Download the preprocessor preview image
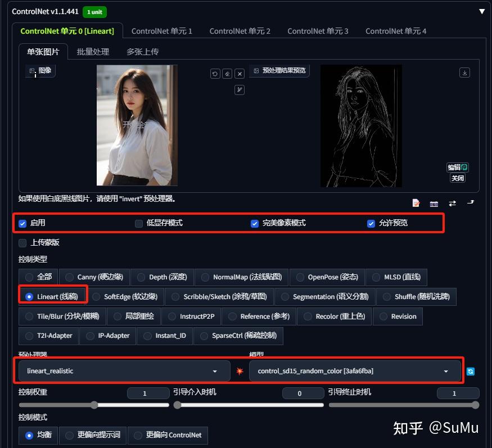The height and width of the screenshot is (448, 492). tap(464, 73)
